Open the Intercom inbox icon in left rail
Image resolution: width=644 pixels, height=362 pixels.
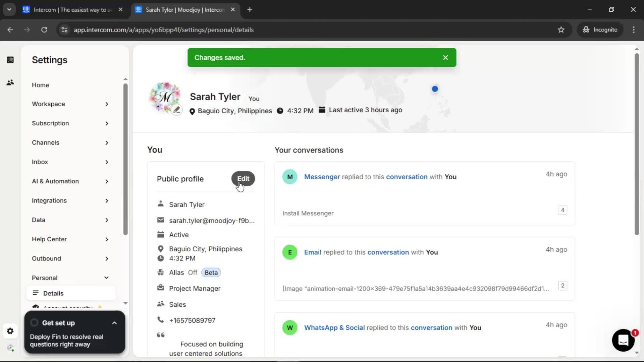[10, 60]
